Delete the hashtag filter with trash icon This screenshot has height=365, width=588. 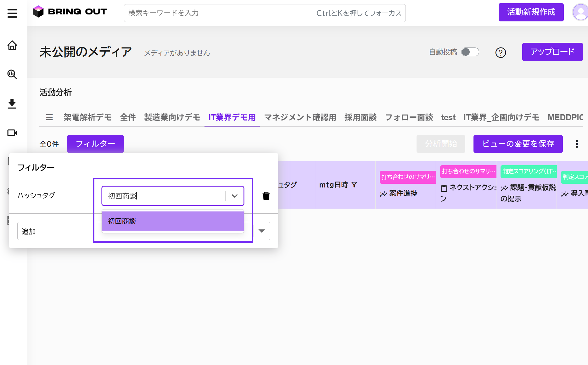266,196
